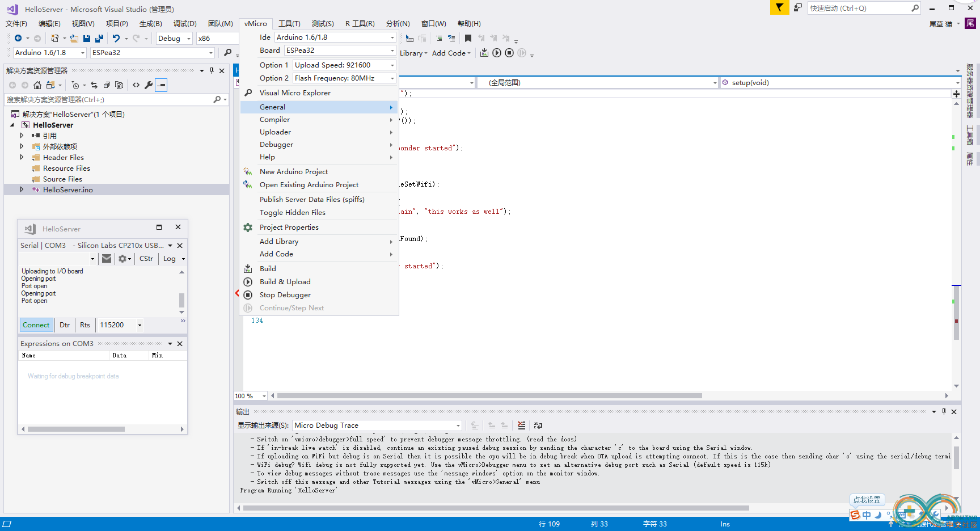The height and width of the screenshot is (531, 980).
Task: Click serial monitor vertical scrollbar thumb
Action: 181,300
